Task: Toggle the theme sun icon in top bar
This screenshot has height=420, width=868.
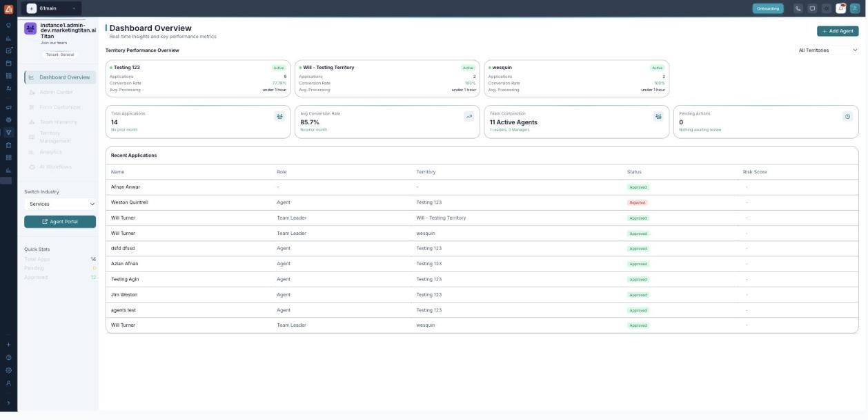Action: pos(827,8)
